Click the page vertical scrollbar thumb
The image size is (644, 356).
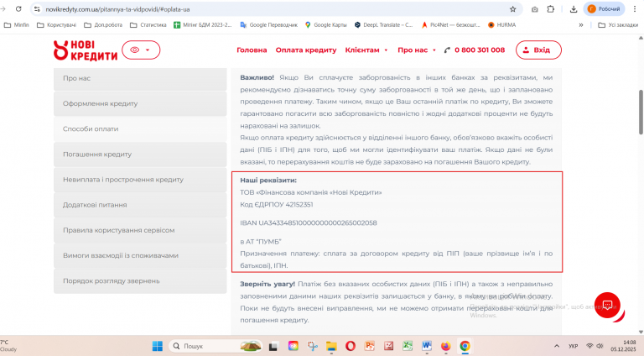(x=641, y=112)
